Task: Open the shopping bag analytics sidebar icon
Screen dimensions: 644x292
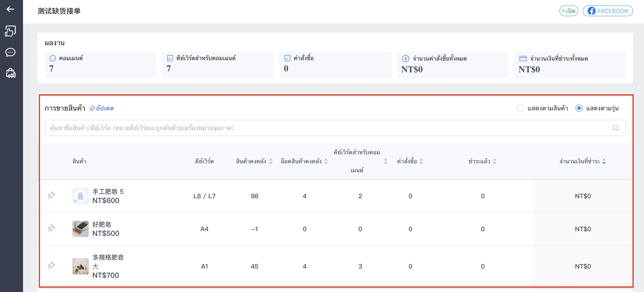Action: [x=11, y=73]
